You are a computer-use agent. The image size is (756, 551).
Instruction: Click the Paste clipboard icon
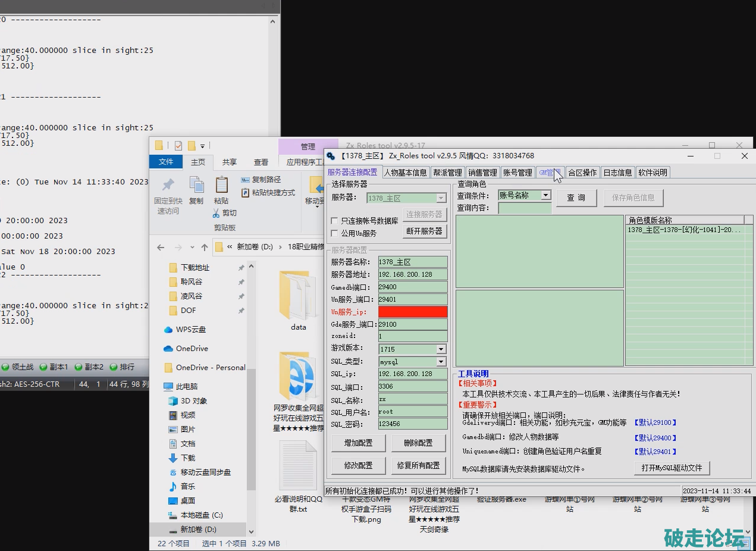[x=221, y=185]
